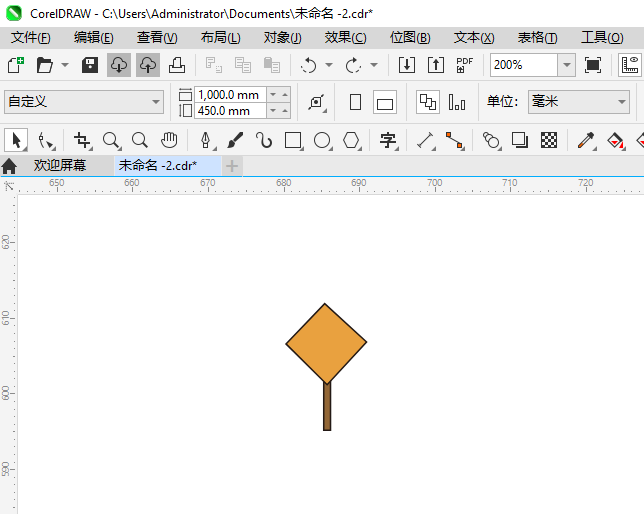Expand the undo history dropdown

pyautogui.click(x=329, y=65)
